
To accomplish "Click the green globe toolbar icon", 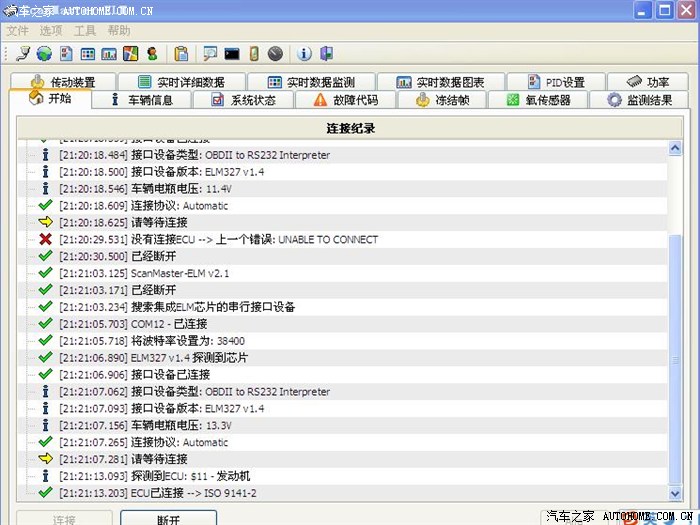I will [44, 53].
